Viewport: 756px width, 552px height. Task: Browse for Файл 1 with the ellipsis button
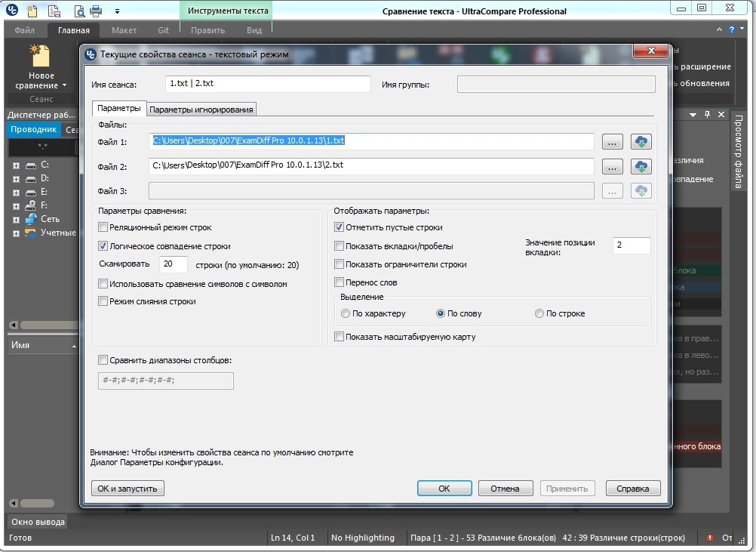pos(613,142)
